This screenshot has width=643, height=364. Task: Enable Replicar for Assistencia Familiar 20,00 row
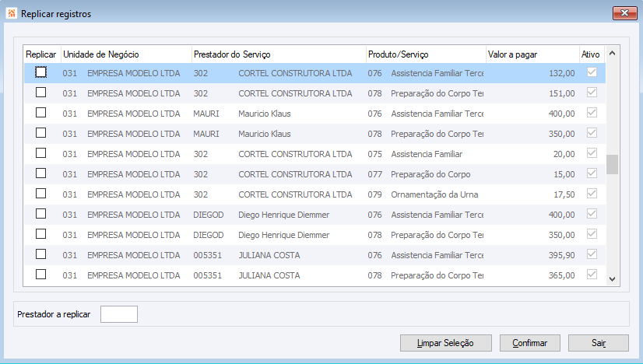(40, 153)
